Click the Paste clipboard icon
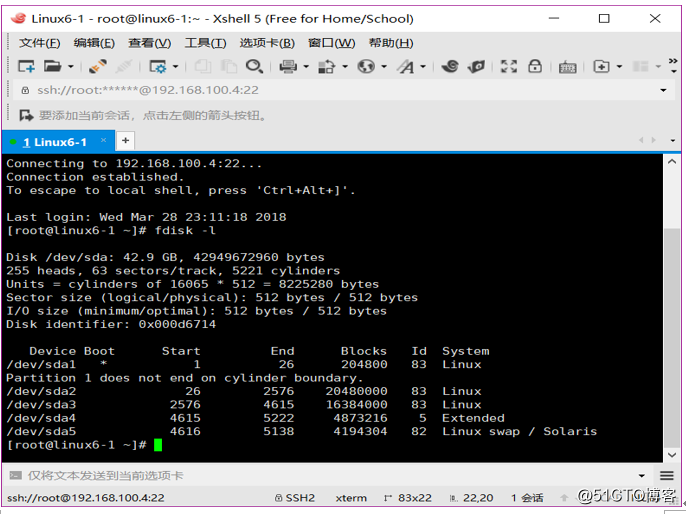Image resolution: width=686 pixels, height=514 pixels. coord(228,66)
